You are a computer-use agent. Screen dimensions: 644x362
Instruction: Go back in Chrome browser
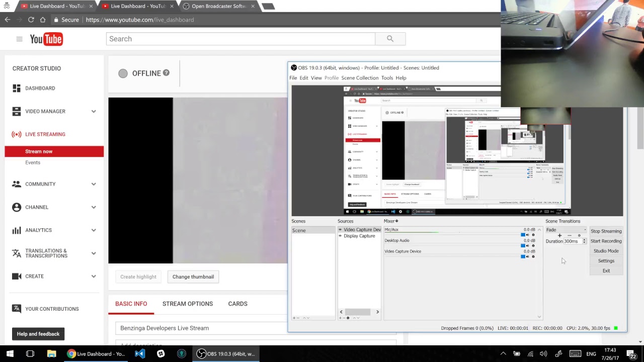pyautogui.click(x=8, y=20)
